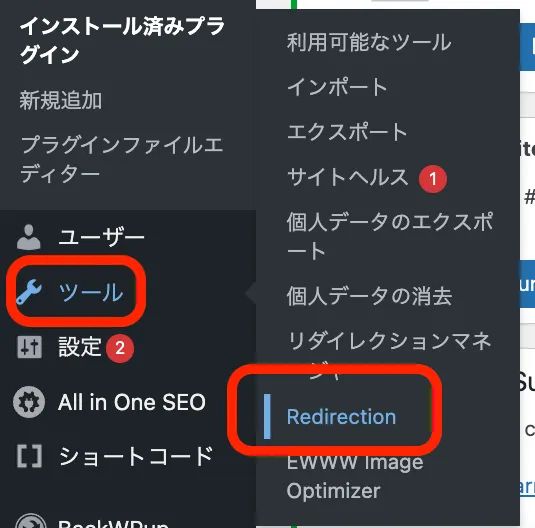Click the red badge 2 beside 設定
Image resolution: width=535 pixels, height=528 pixels.
point(120,348)
